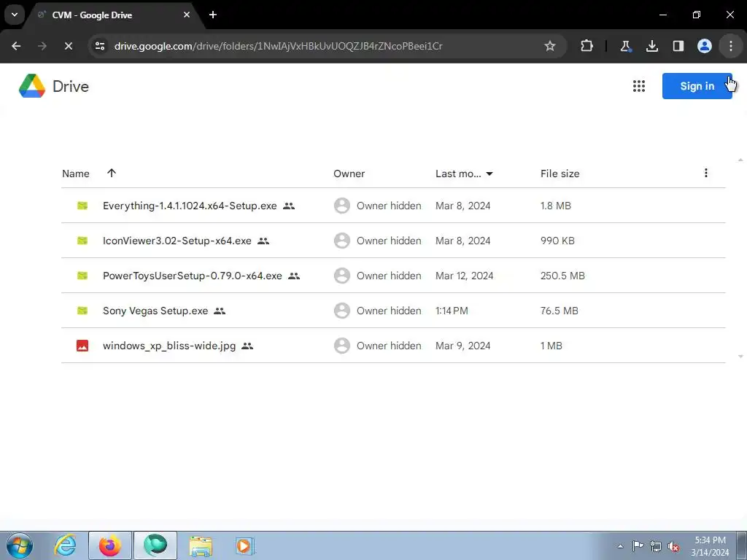The image size is (747, 560).
Task: Open Windows Media Player from taskbar
Action: [245, 545]
